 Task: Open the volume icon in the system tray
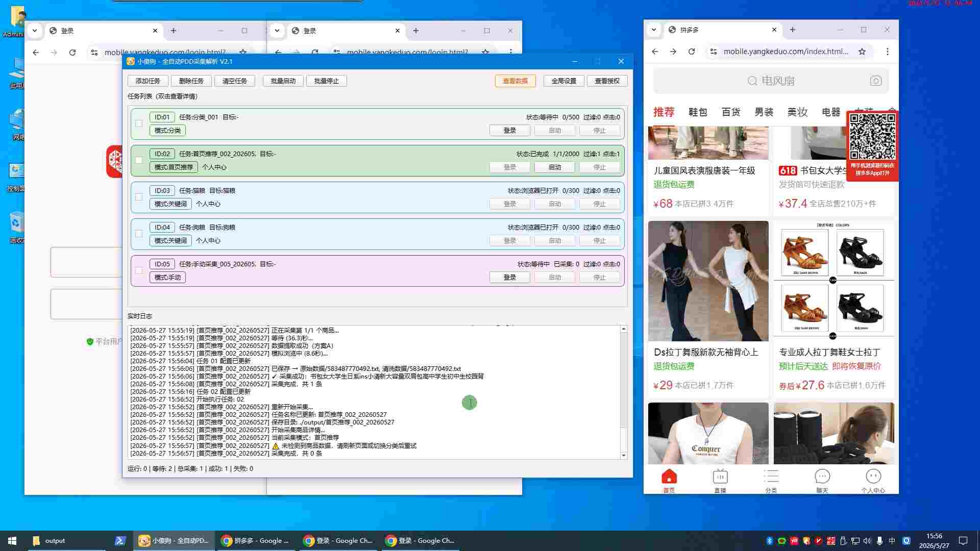(x=867, y=541)
